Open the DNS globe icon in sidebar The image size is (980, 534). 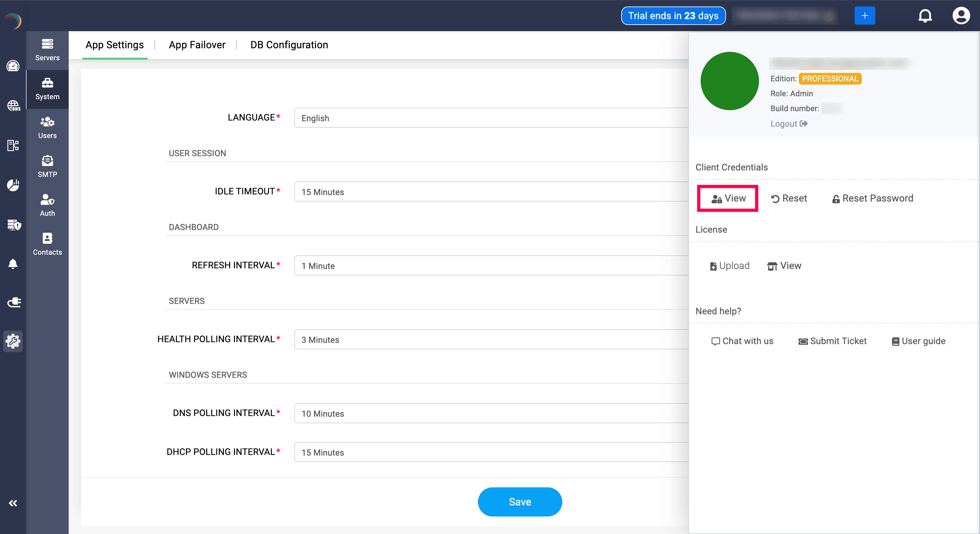[13, 105]
